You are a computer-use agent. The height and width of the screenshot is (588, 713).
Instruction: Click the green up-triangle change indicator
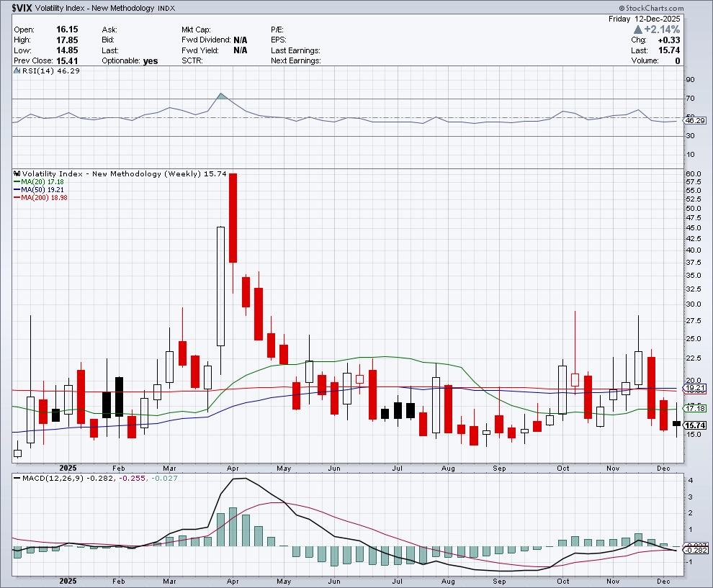pos(638,30)
